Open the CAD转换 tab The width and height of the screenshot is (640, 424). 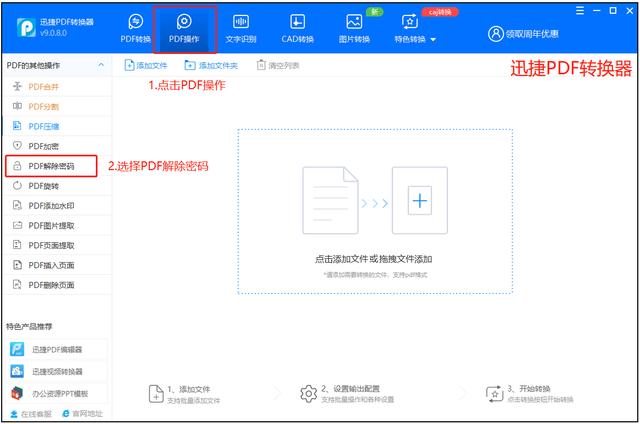(297, 29)
